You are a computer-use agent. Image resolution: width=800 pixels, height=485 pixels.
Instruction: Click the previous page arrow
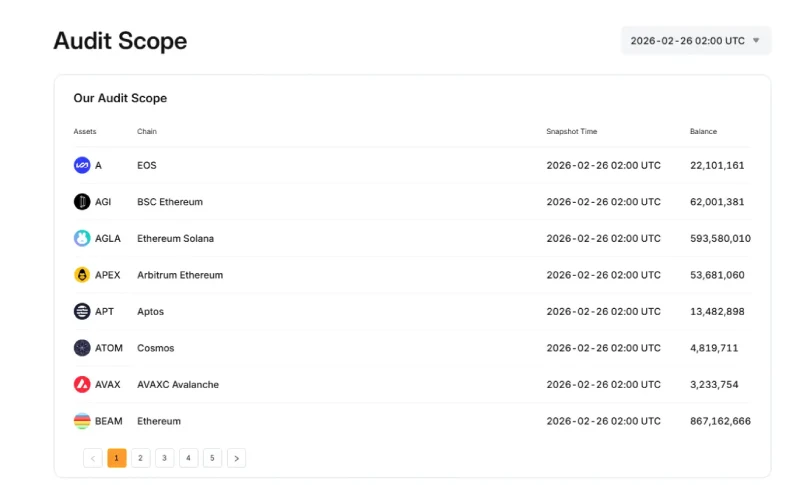point(93,458)
